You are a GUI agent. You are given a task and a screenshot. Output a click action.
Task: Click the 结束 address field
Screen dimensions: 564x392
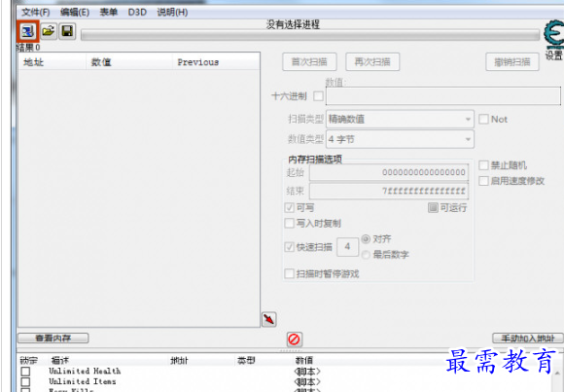388,191
